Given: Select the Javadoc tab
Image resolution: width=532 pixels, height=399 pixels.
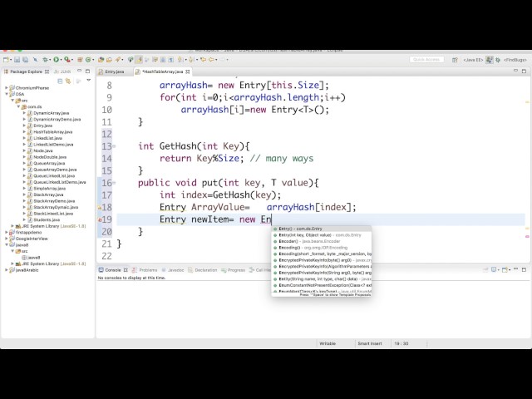Looking at the screenshot, I should (173, 270).
